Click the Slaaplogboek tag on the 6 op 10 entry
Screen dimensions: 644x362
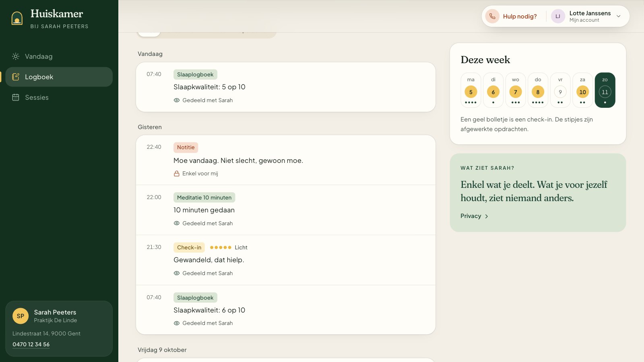pos(195,298)
